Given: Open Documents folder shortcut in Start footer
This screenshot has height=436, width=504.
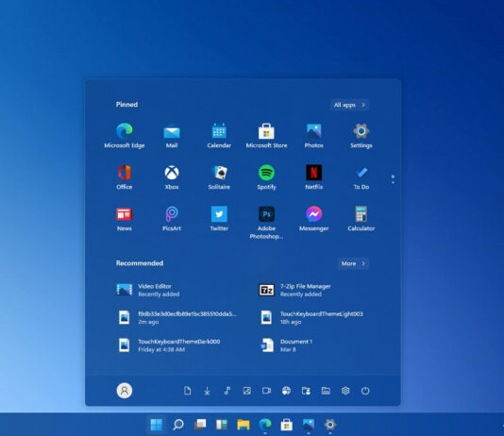Looking at the screenshot, I should (188, 391).
